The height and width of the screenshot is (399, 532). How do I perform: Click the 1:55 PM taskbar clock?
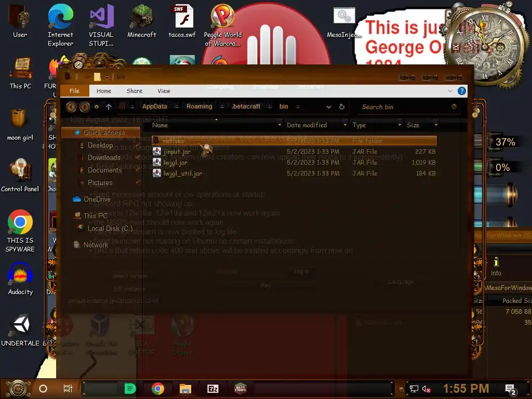[x=466, y=389]
